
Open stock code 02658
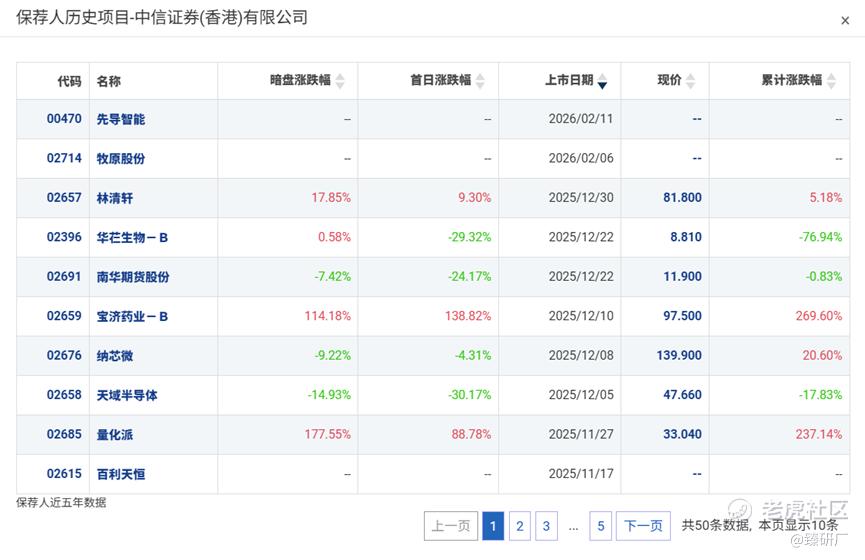pyautogui.click(x=64, y=395)
